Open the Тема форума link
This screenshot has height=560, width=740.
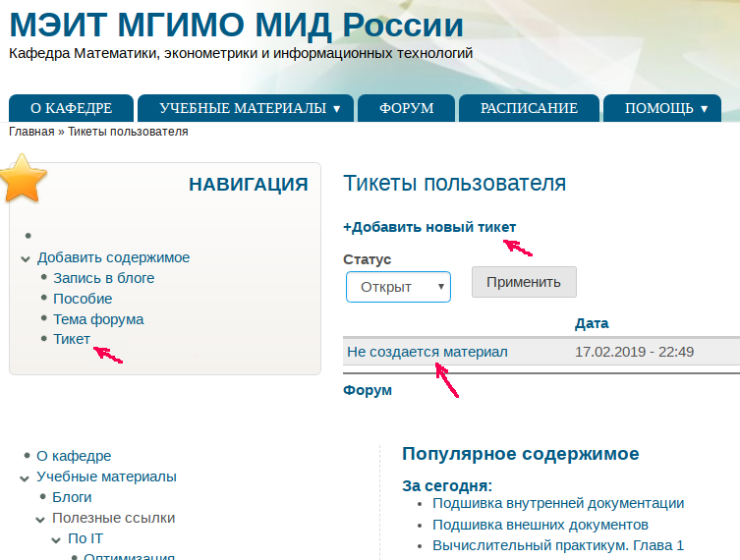pyautogui.click(x=98, y=319)
